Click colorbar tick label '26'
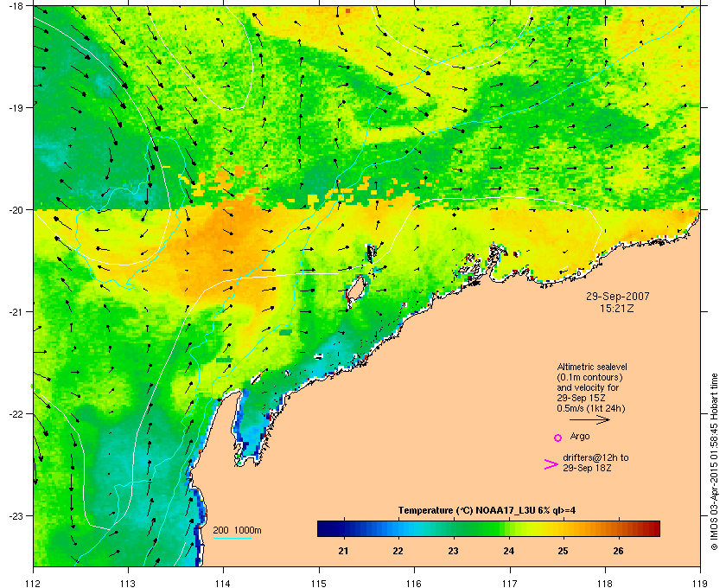This screenshot has height=588, width=726. click(618, 551)
